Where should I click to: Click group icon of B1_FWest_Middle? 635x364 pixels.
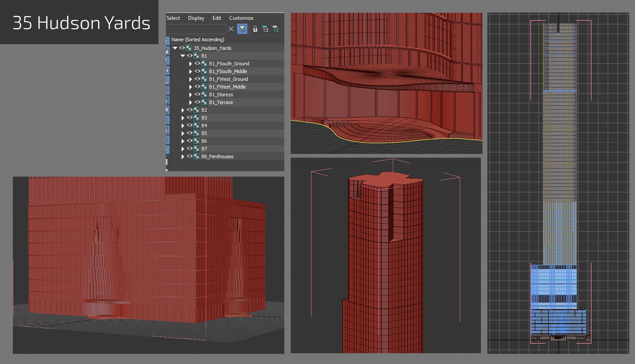[204, 87]
